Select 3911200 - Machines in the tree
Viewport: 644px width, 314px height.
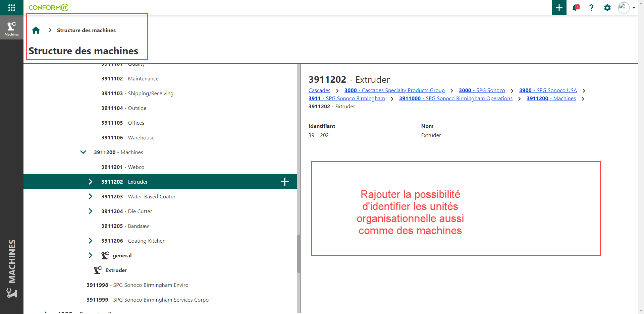point(118,152)
